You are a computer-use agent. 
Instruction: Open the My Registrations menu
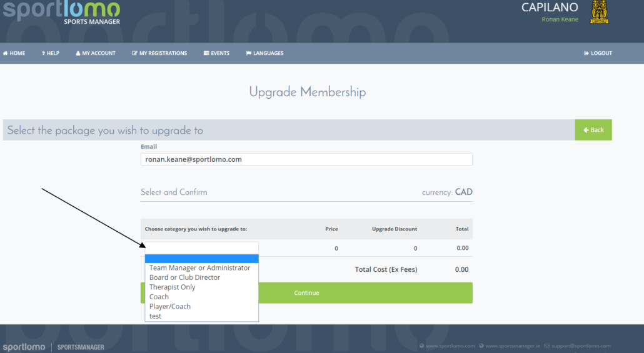(x=159, y=53)
